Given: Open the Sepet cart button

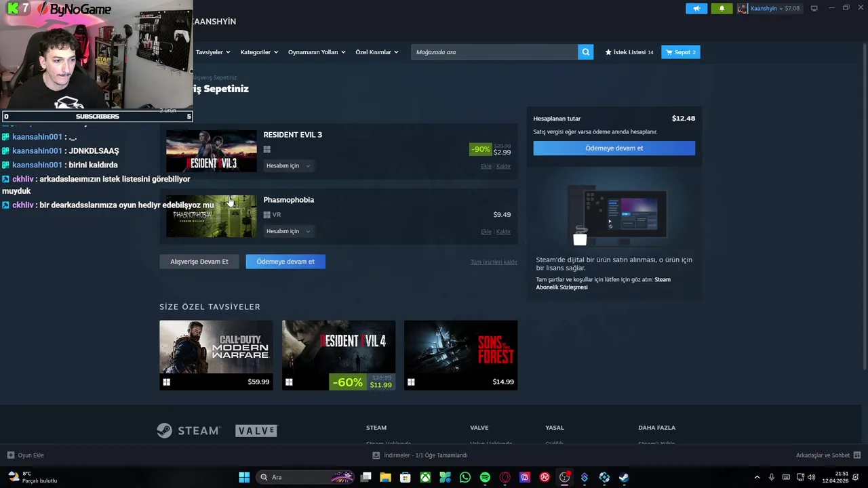Looking at the screenshot, I should pos(680,52).
